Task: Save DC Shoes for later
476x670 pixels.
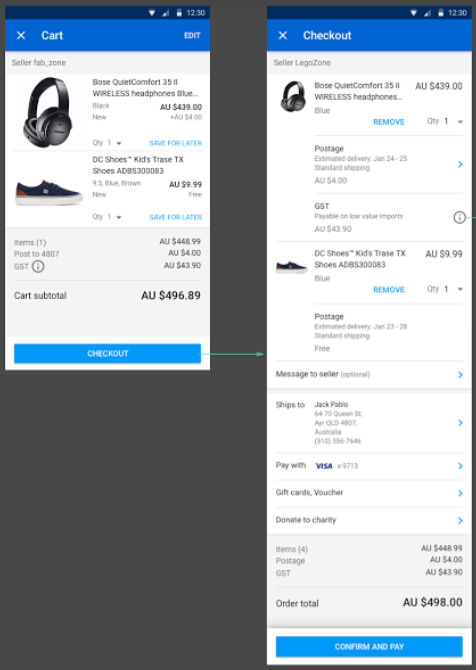Action: [175, 217]
